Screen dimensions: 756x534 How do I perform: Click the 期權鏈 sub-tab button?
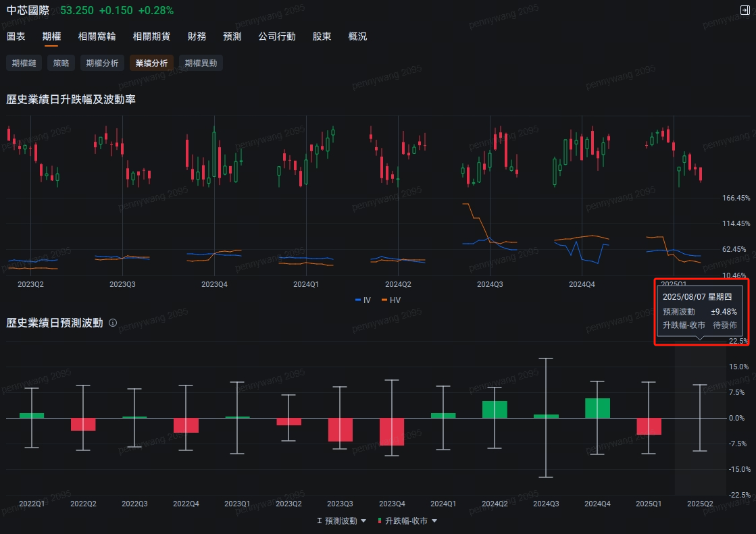[x=24, y=63]
